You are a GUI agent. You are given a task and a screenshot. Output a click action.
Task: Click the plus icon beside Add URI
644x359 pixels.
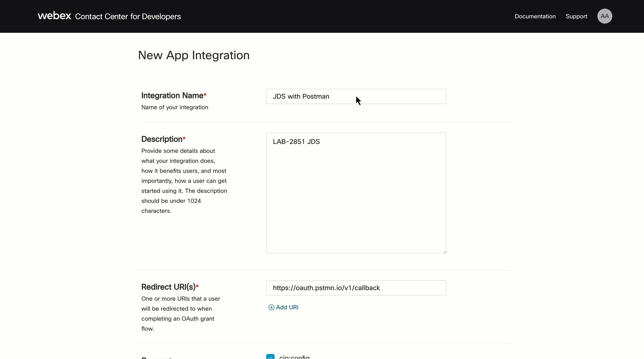[x=271, y=307]
